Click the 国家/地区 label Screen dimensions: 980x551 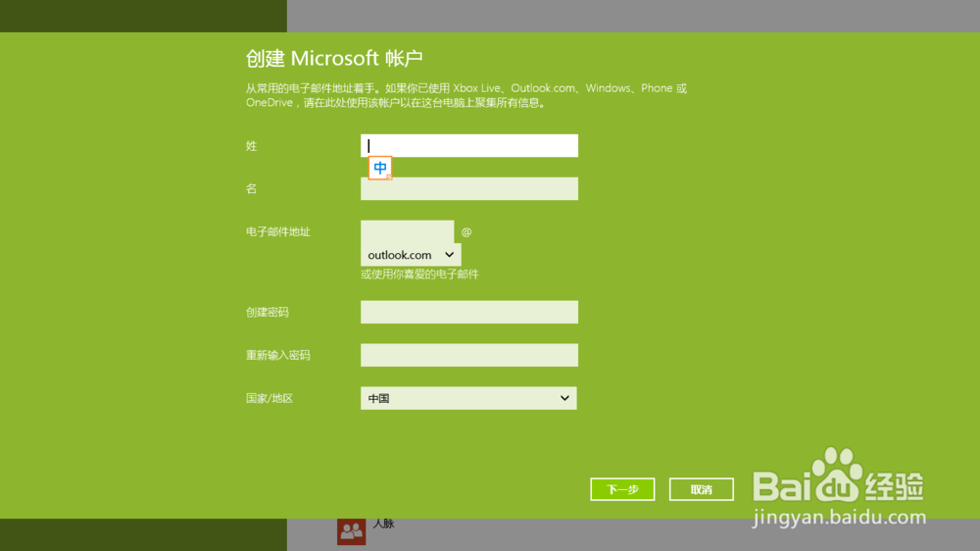pos(269,398)
